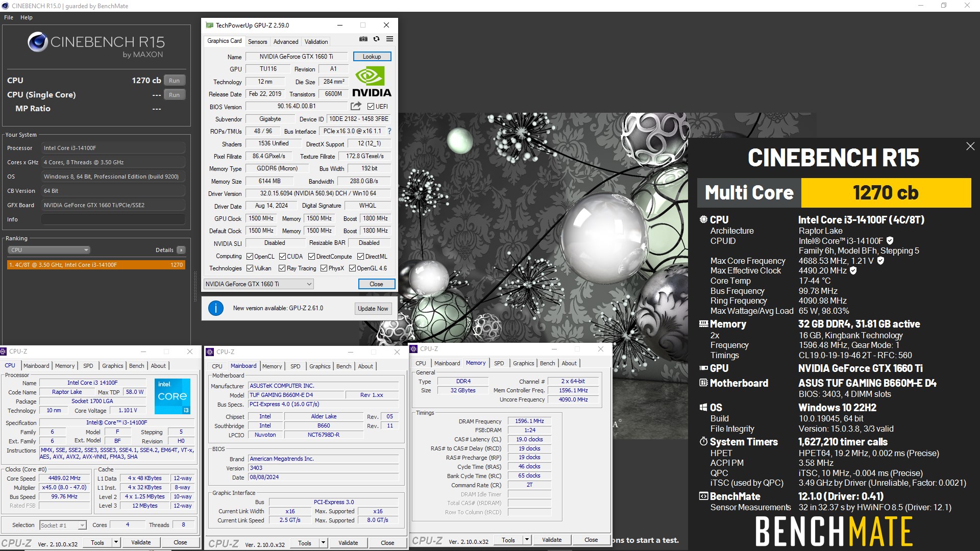Switch to the Advanced tab in GPU-Z

286,42
